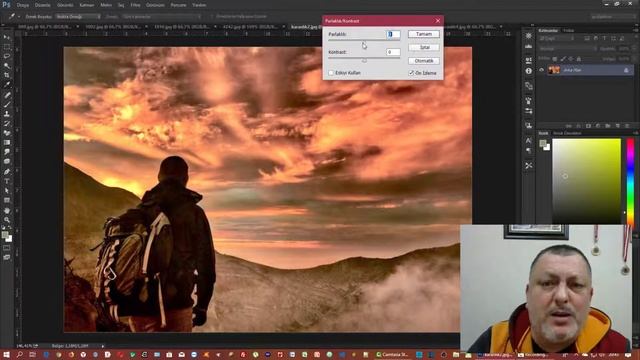Switch to the 4242.jpg document tab

[251, 27]
